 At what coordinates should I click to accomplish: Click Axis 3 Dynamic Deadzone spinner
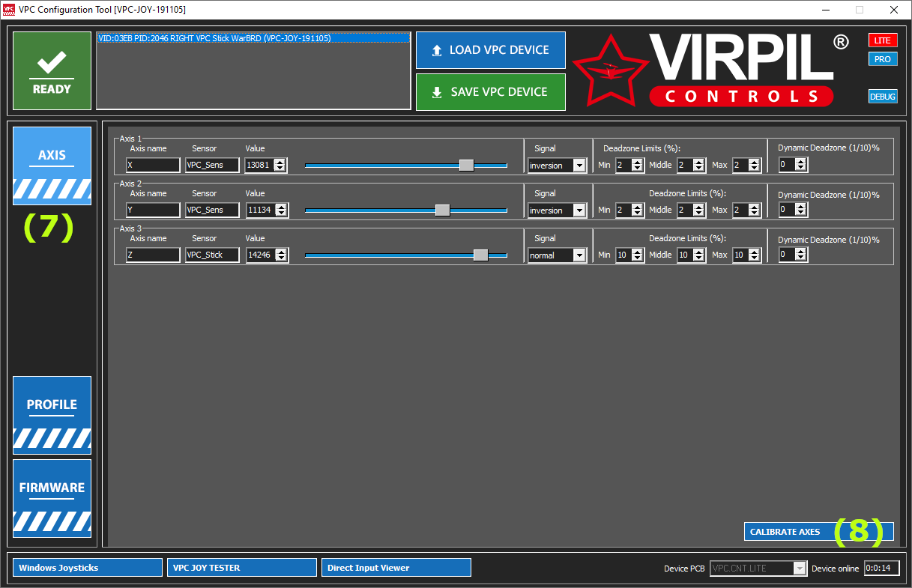point(793,255)
